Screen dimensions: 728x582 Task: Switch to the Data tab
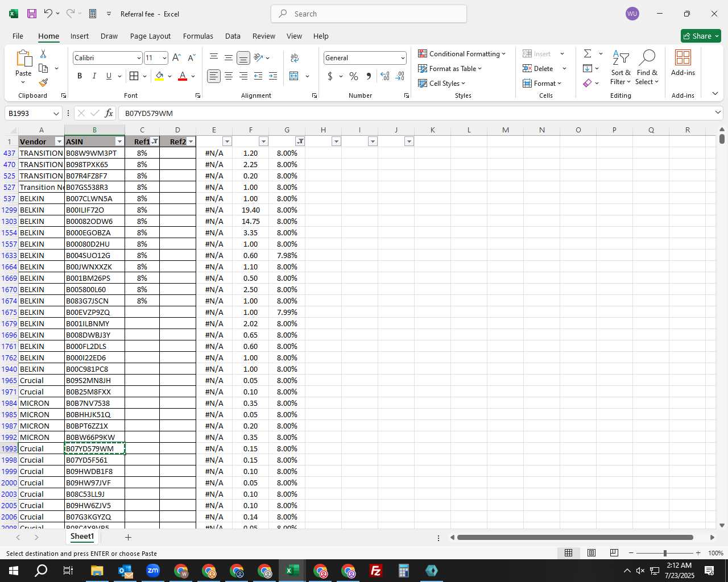(233, 36)
